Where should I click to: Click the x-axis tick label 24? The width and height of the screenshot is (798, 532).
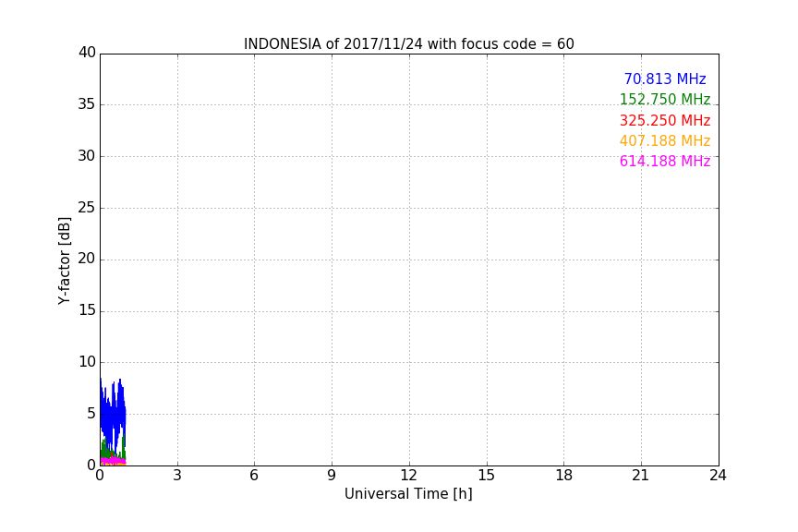point(718,476)
